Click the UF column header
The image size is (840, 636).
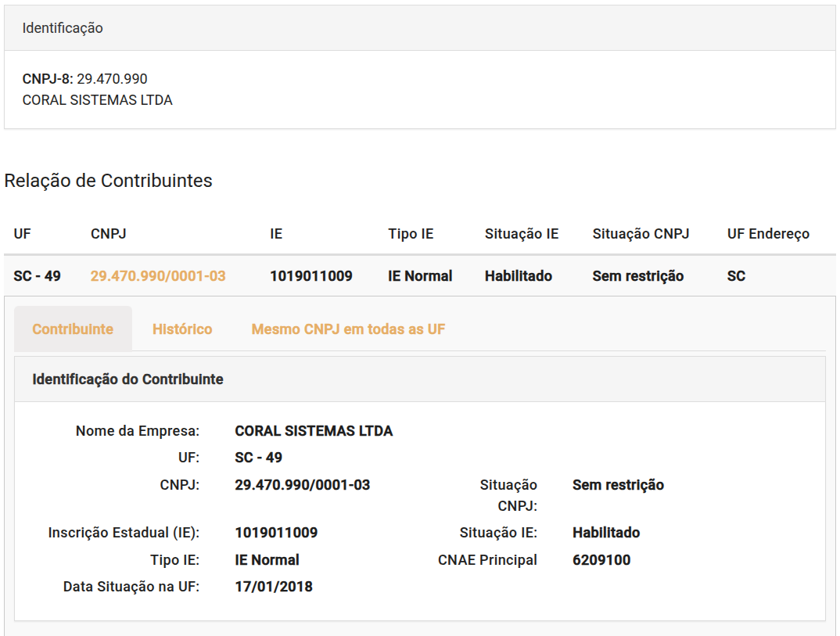22,234
